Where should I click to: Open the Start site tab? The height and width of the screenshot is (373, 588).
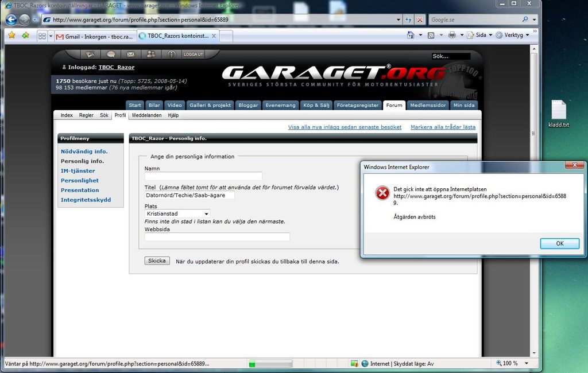(134, 106)
